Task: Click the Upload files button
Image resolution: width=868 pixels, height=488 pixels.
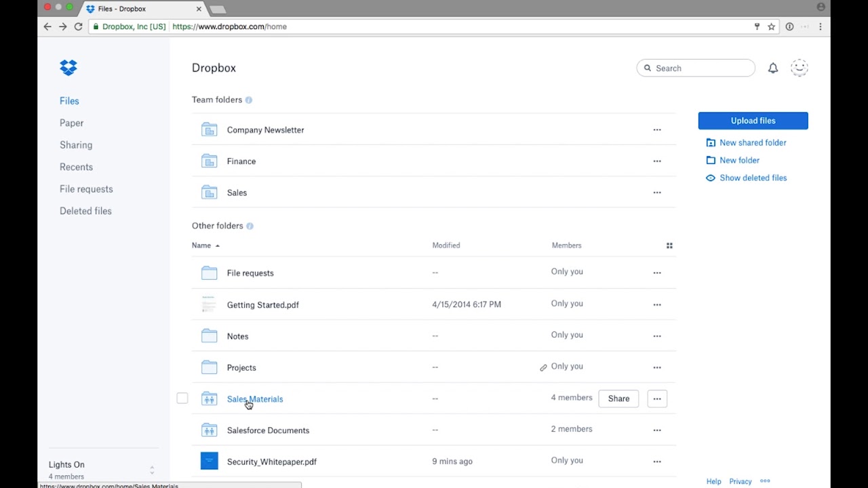Action: pyautogui.click(x=753, y=121)
